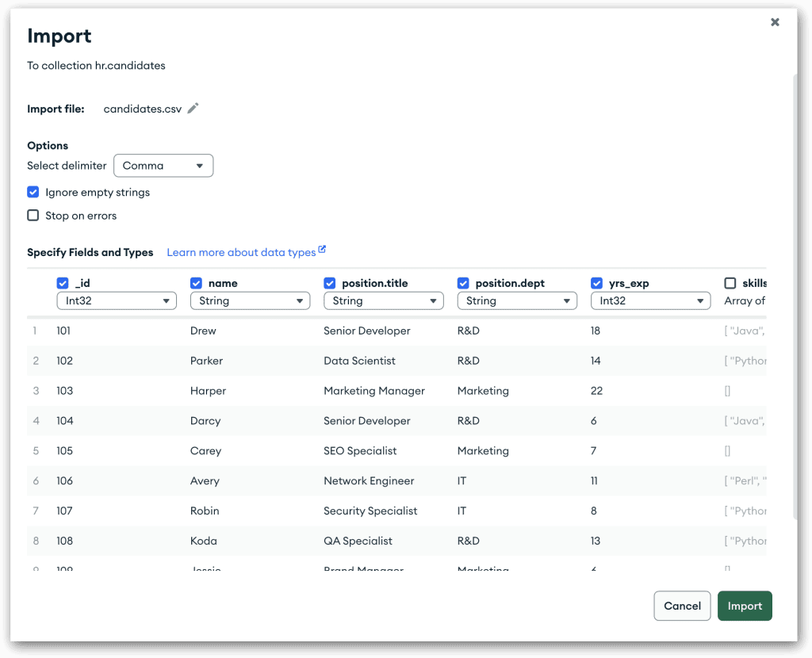The width and height of the screenshot is (812, 658).
Task: Open the yrs_exp Int32 type dropdown
Action: click(650, 300)
